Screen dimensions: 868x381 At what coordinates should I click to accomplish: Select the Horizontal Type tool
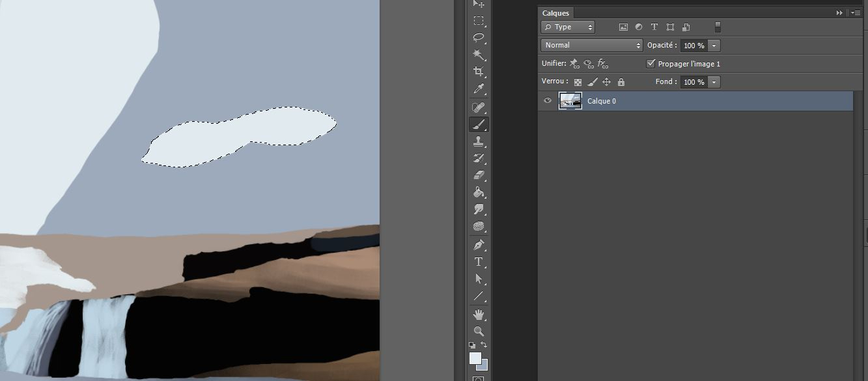pyautogui.click(x=479, y=262)
